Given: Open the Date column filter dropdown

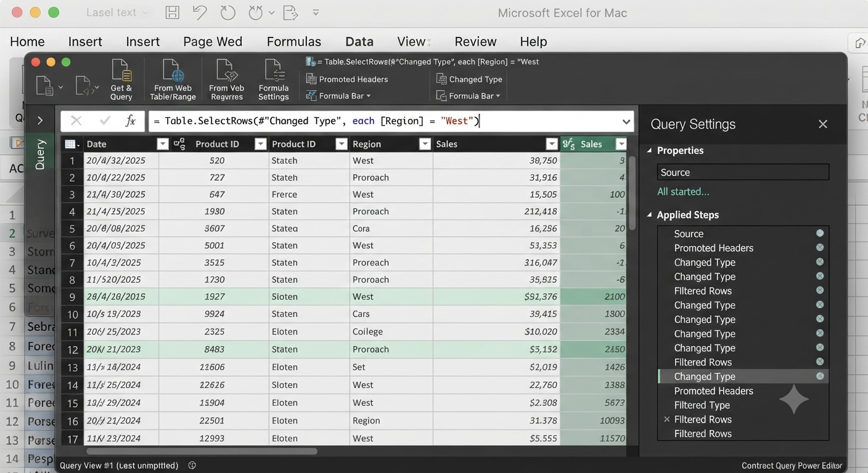Looking at the screenshot, I should pyautogui.click(x=163, y=144).
